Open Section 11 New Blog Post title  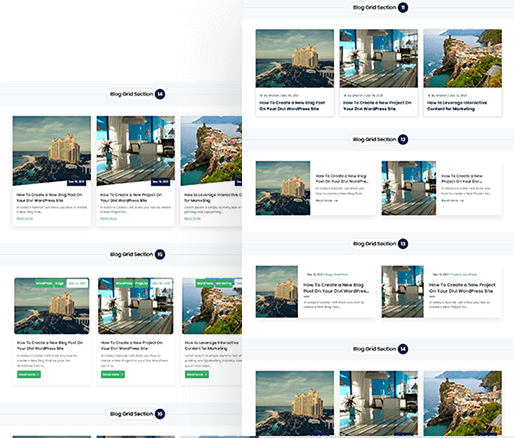click(x=292, y=106)
